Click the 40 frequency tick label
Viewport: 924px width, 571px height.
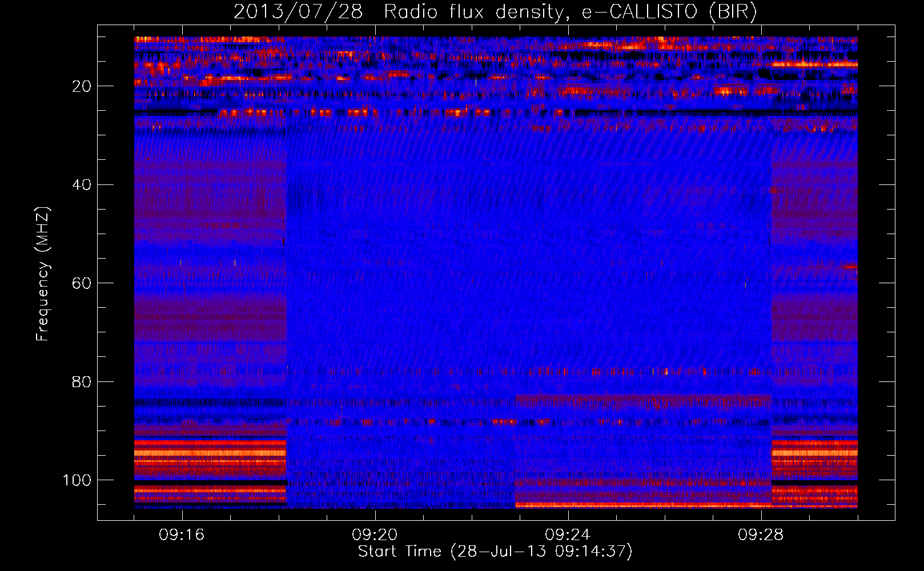click(82, 185)
